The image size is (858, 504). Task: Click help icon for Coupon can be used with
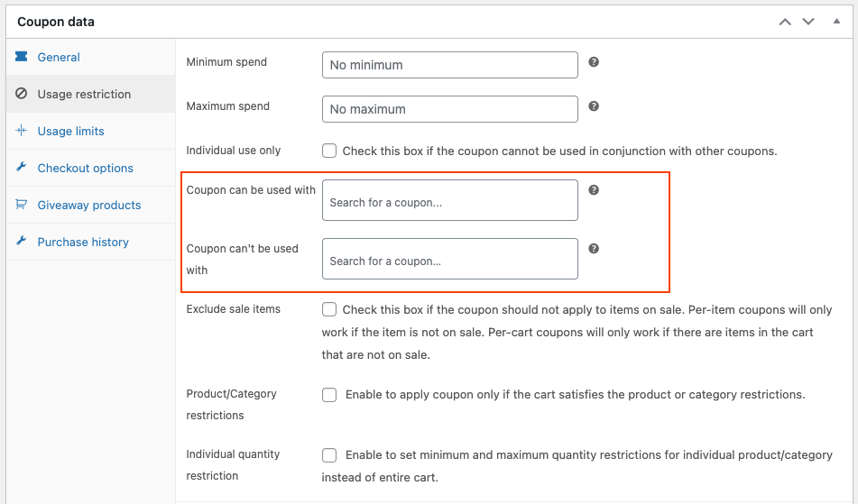point(594,189)
